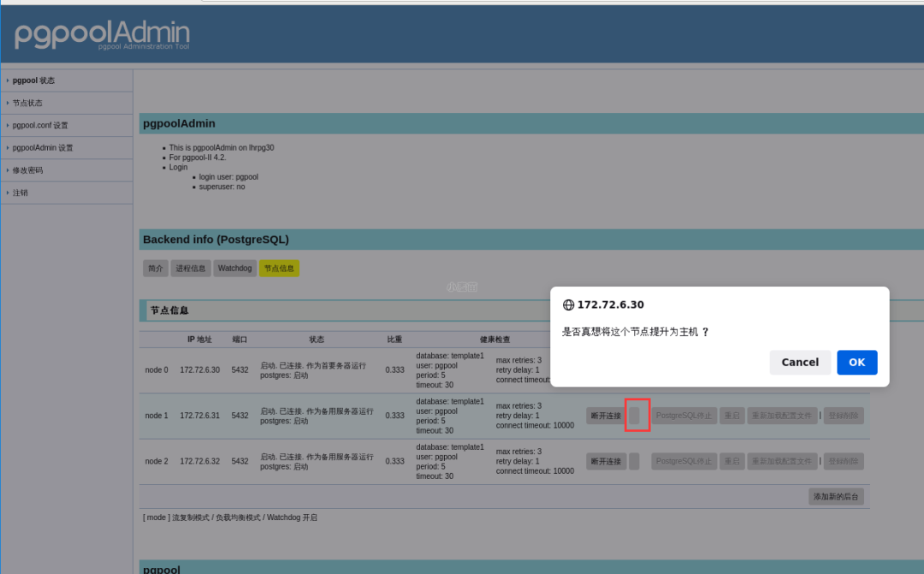Click 重启 in the node 1 row
Screen dimensions: 924x574
[x=731, y=416]
